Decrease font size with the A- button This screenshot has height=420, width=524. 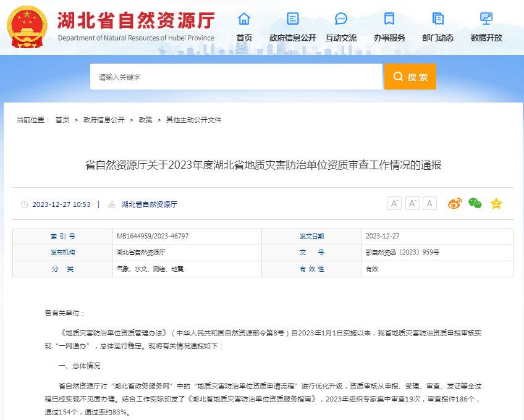412,203
